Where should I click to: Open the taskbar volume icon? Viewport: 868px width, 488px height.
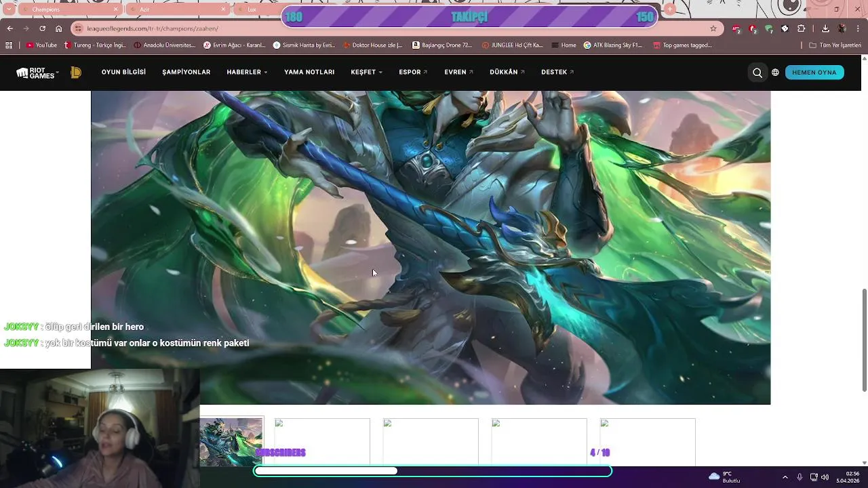pos(825,477)
